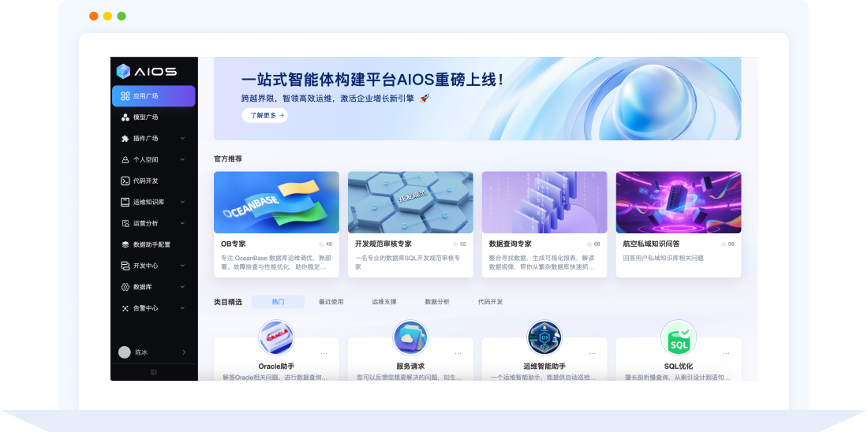The image size is (868, 432).
Task: Click the 服务请求 cloud icon
Action: (x=410, y=337)
